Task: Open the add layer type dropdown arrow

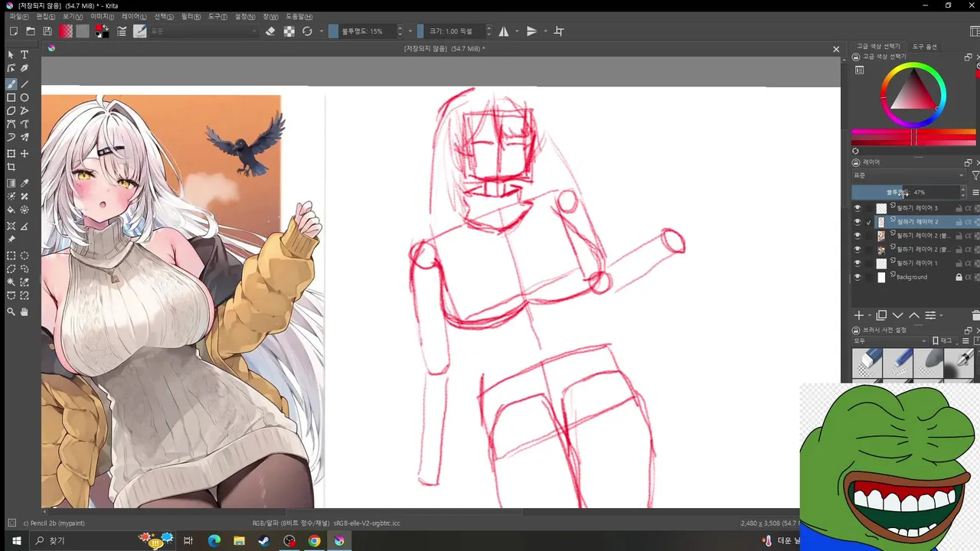Action: click(x=870, y=315)
